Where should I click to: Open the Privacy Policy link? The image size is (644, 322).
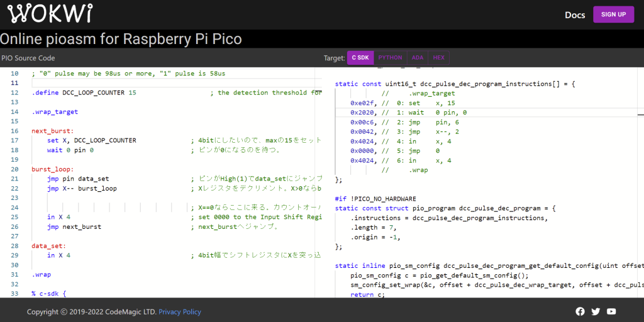click(180, 311)
